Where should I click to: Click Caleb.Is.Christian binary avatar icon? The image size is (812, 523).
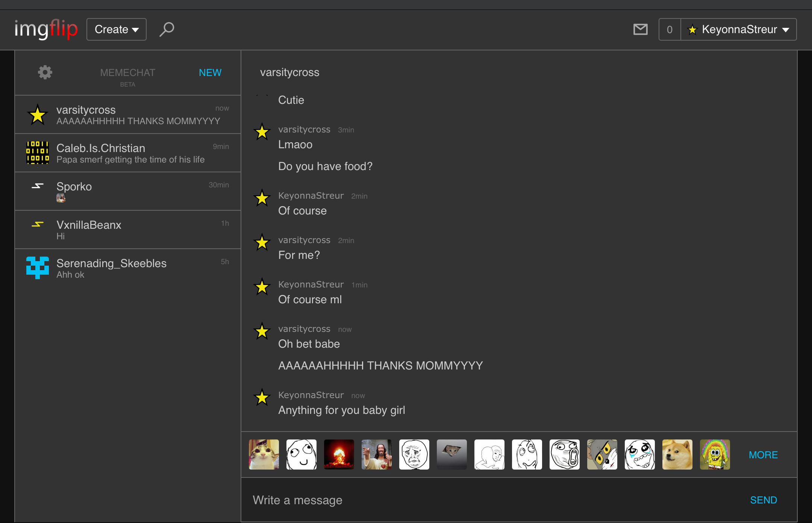(x=38, y=152)
